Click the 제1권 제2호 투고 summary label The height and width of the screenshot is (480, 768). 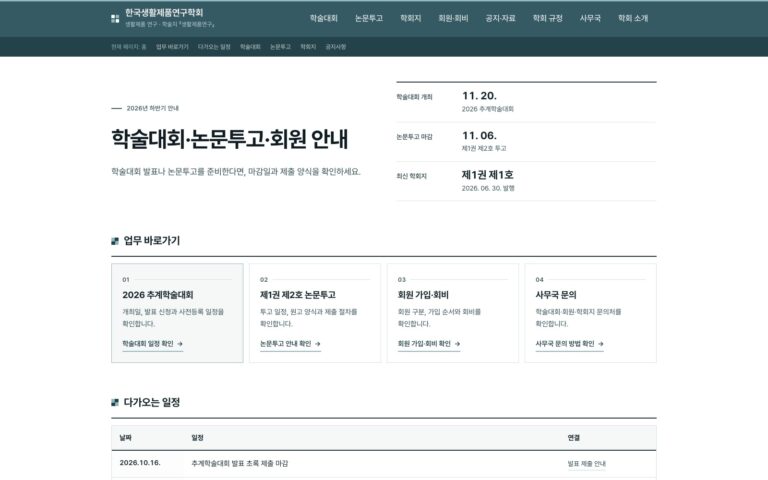484,148
